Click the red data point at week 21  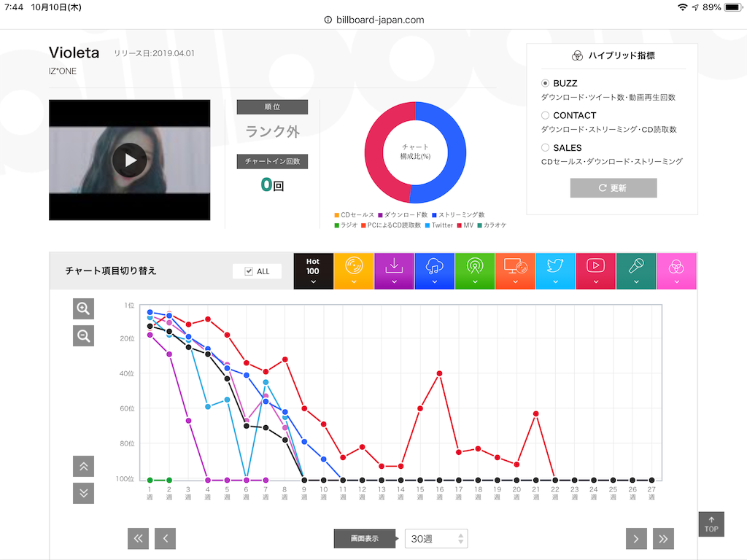(536, 413)
